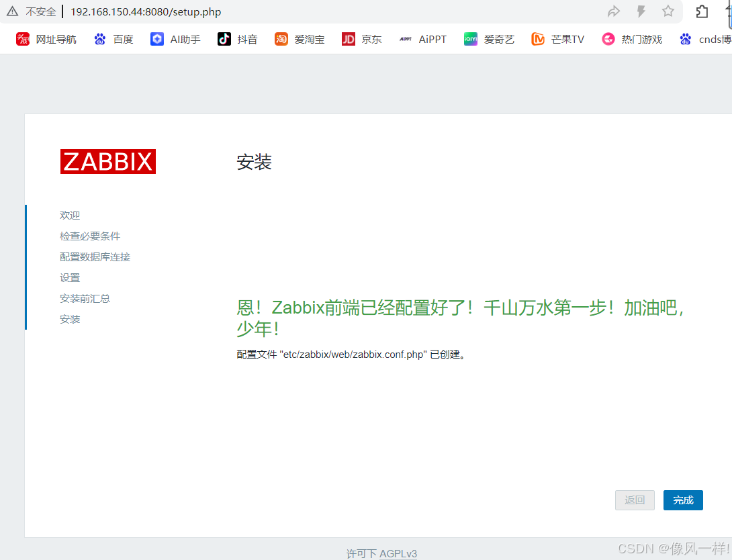Open the cnds博 bookmark

pyautogui.click(x=705, y=39)
